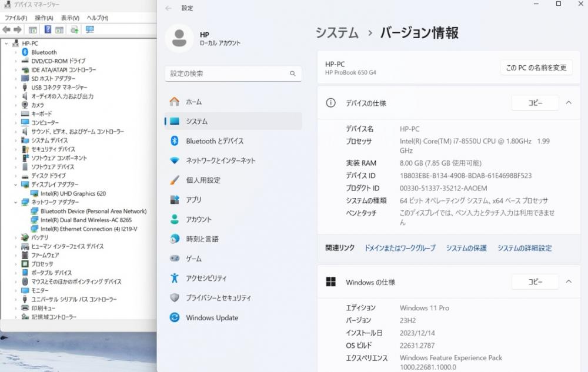Screen dimensions: 588x372
Task: Open アカウント settings section
Action: coord(233,219)
